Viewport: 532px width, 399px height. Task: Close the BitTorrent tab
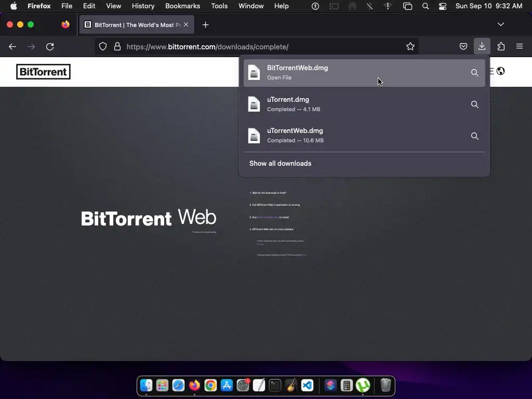tap(186, 24)
